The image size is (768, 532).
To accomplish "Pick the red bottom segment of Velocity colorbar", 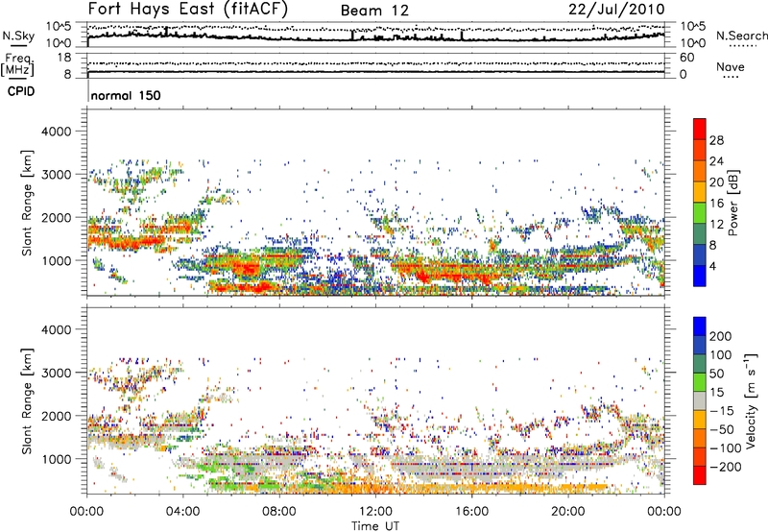I will 700,475.
